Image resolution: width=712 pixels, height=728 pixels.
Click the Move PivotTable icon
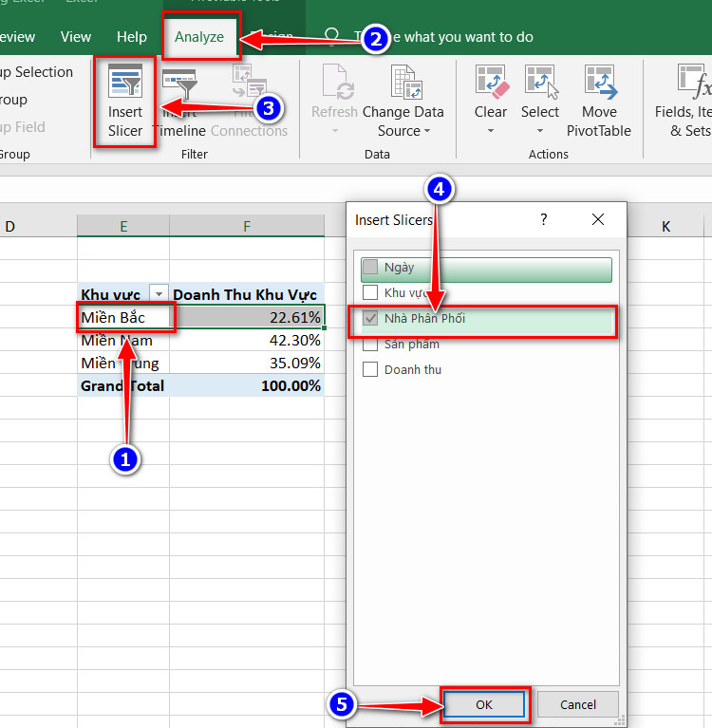click(x=600, y=82)
